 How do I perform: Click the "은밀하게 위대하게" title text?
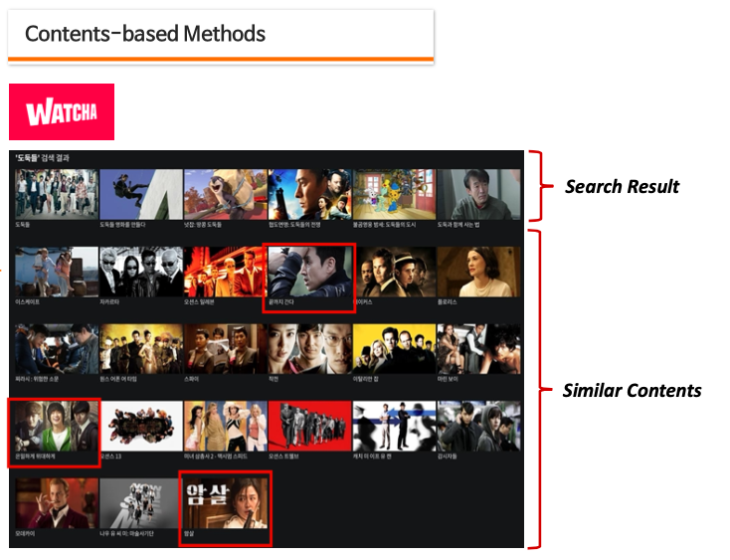(x=35, y=457)
